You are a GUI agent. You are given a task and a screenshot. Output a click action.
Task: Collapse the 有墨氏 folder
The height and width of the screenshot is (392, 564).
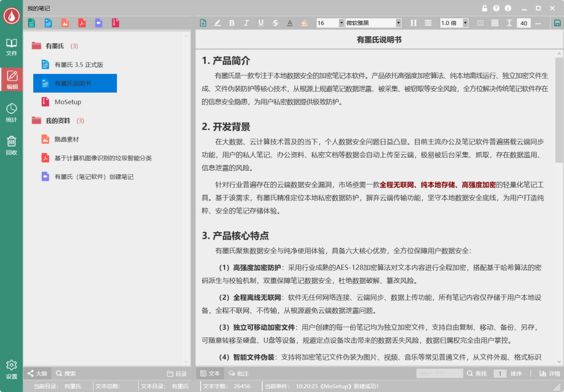coord(36,46)
